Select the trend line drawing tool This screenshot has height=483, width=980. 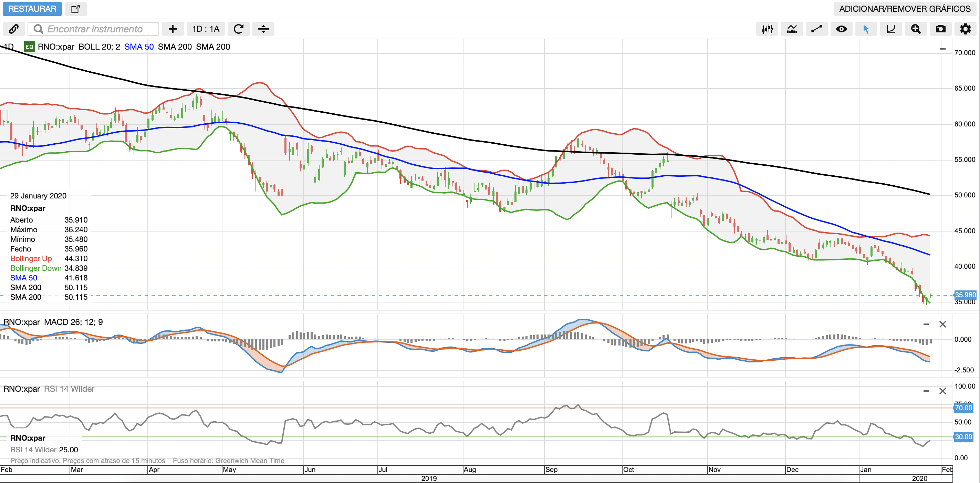(816, 29)
